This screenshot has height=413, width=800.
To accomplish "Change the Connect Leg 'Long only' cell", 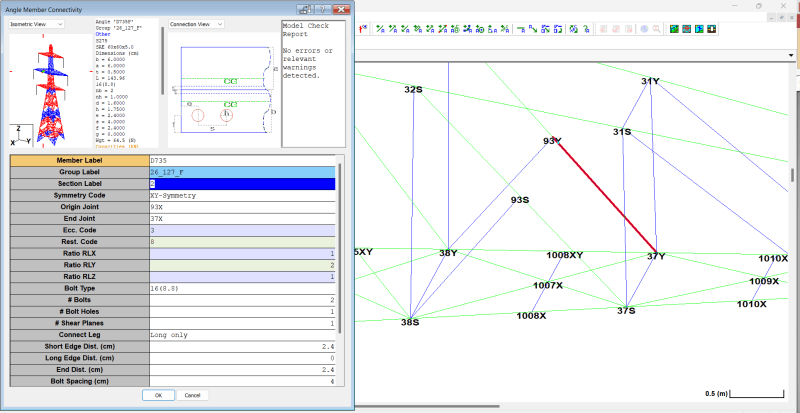I will pyautogui.click(x=242, y=335).
